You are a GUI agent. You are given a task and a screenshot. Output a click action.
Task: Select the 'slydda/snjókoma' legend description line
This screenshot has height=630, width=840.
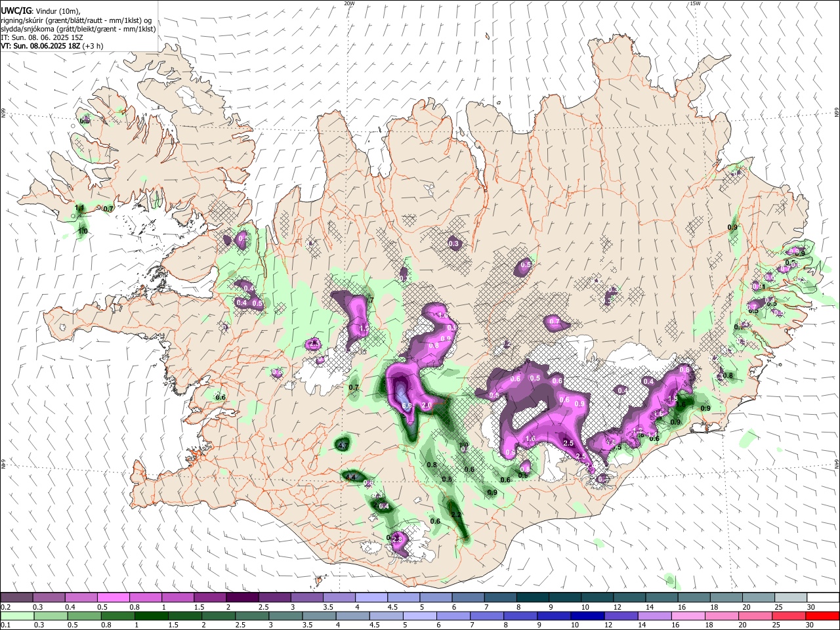(x=78, y=29)
